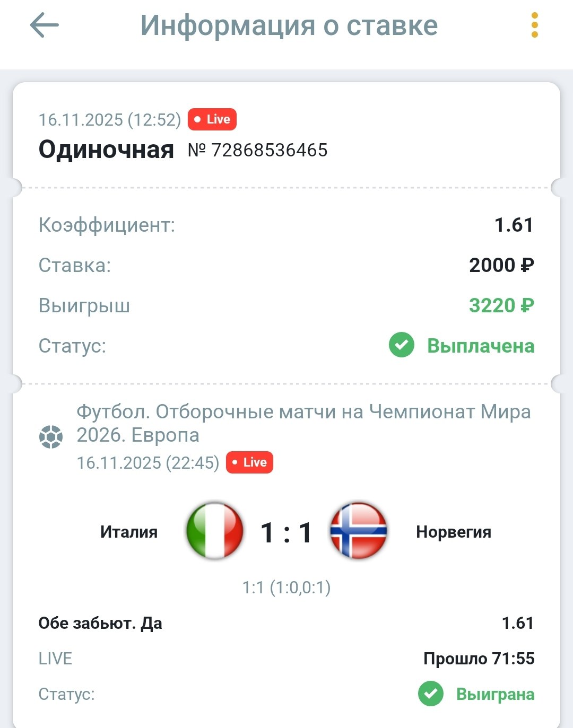Image resolution: width=573 pixels, height=728 pixels.
Task: Click the green checkmark beside Выиграна
Action: (x=430, y=694)
